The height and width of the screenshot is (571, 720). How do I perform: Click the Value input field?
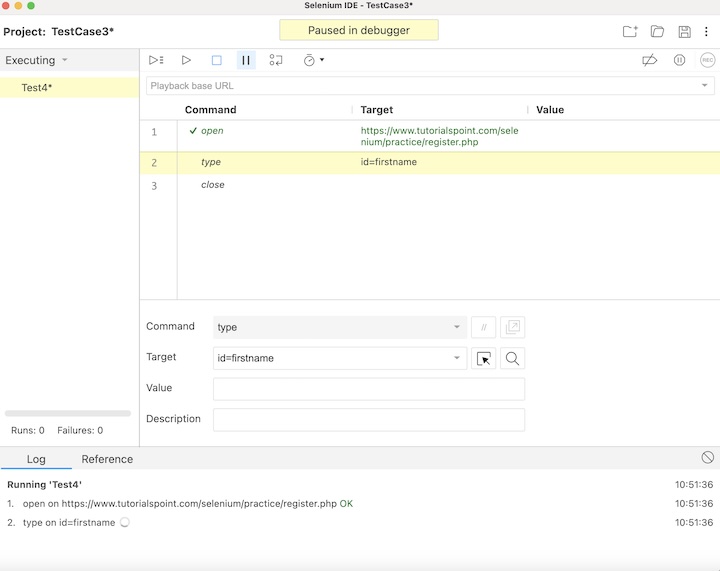point(369,389)
